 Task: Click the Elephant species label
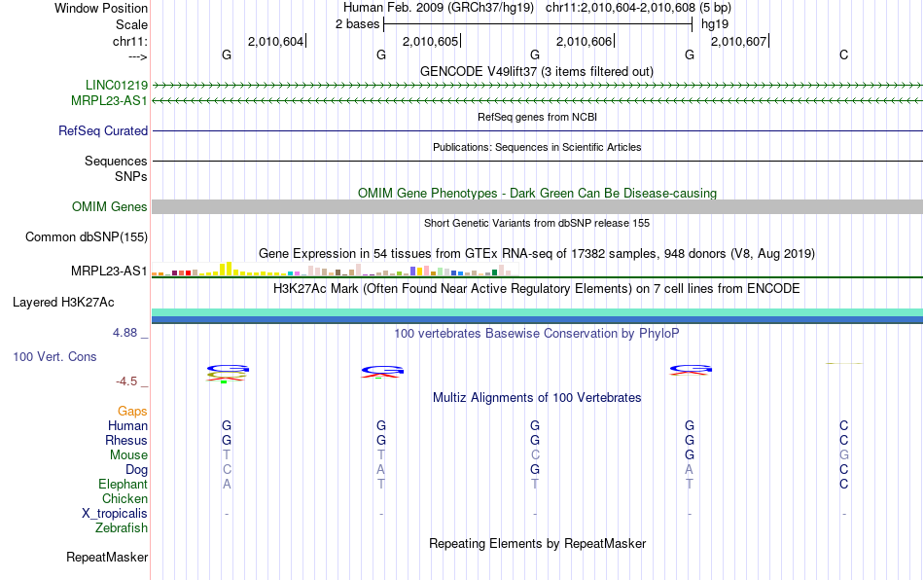point(123,484)
